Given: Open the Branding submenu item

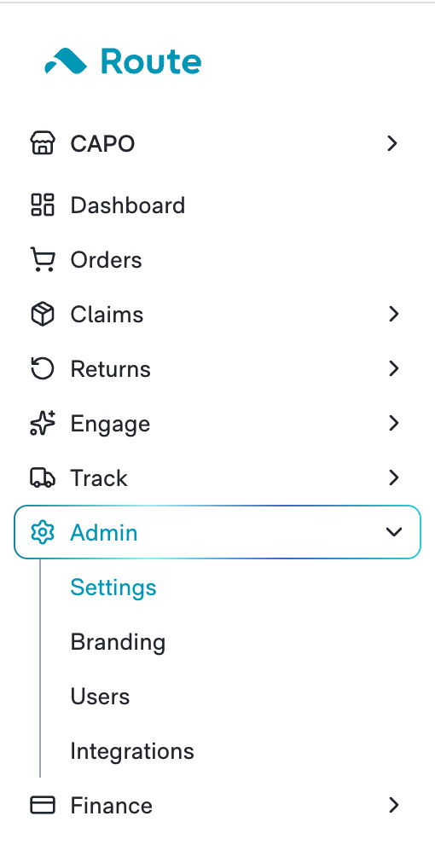Looking at the screenshot, I should [118, 642].
